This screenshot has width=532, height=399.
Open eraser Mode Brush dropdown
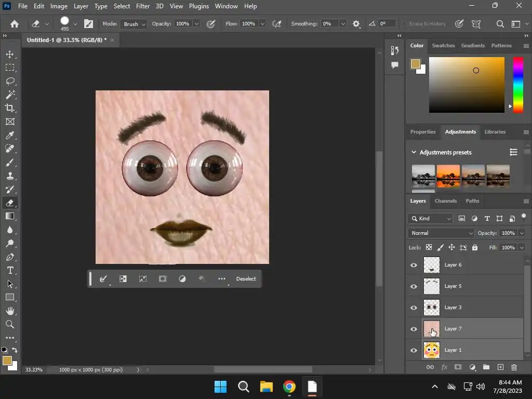[134, 24]
